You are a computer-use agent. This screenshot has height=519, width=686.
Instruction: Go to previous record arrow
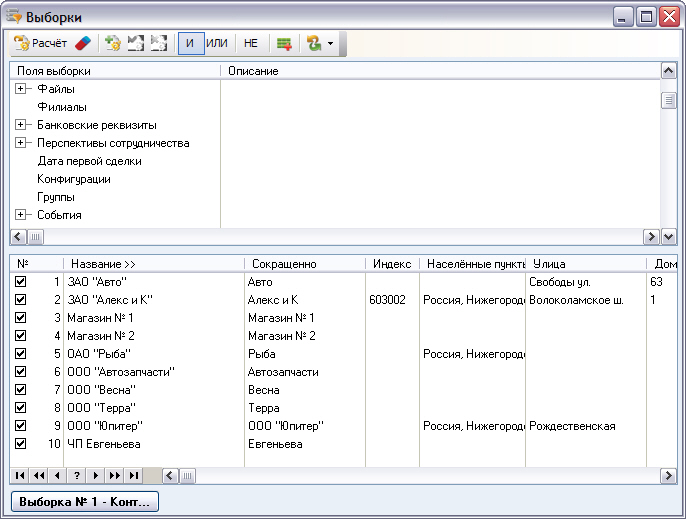(x=58, y=475)
